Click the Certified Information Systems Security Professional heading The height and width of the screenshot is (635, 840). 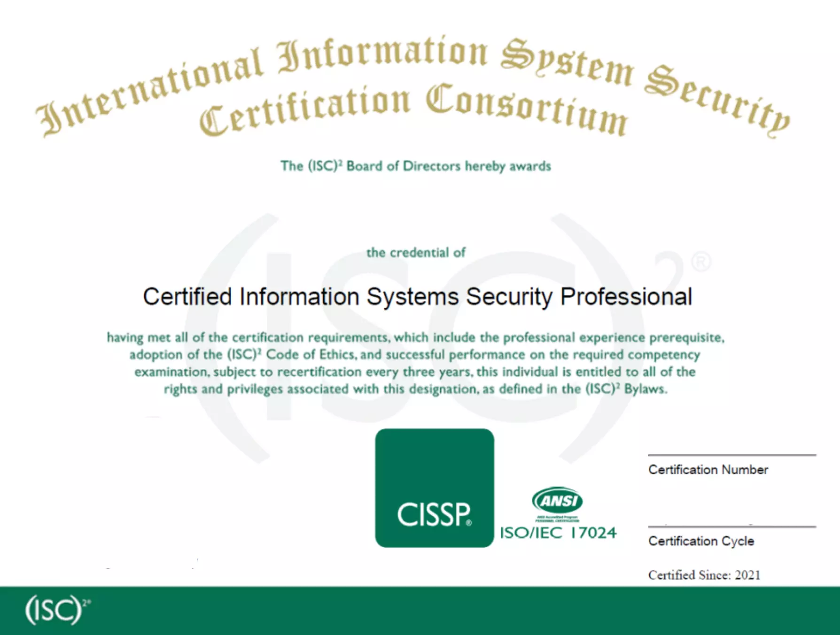point(417,297)
